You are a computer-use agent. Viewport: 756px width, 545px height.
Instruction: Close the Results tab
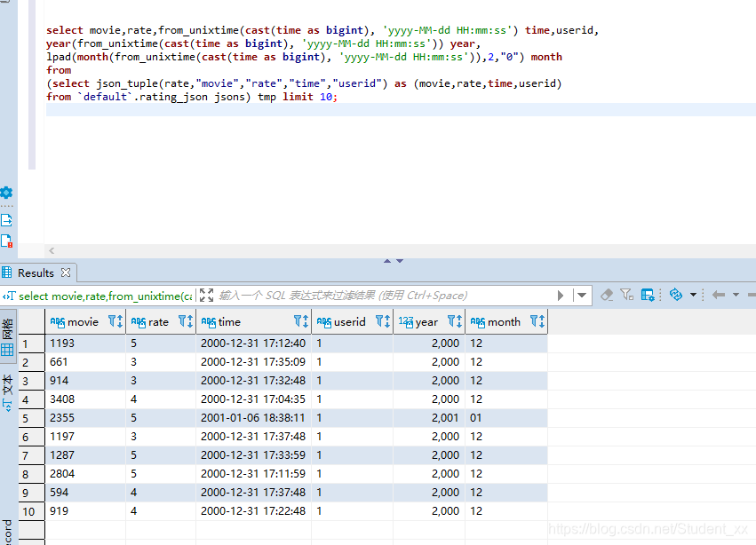[x=66, y=272]
